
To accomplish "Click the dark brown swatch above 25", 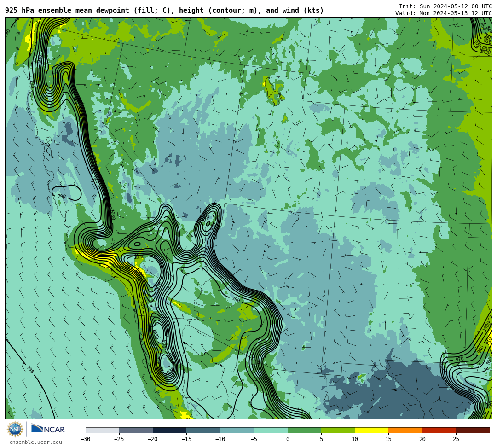I will 473,430.
